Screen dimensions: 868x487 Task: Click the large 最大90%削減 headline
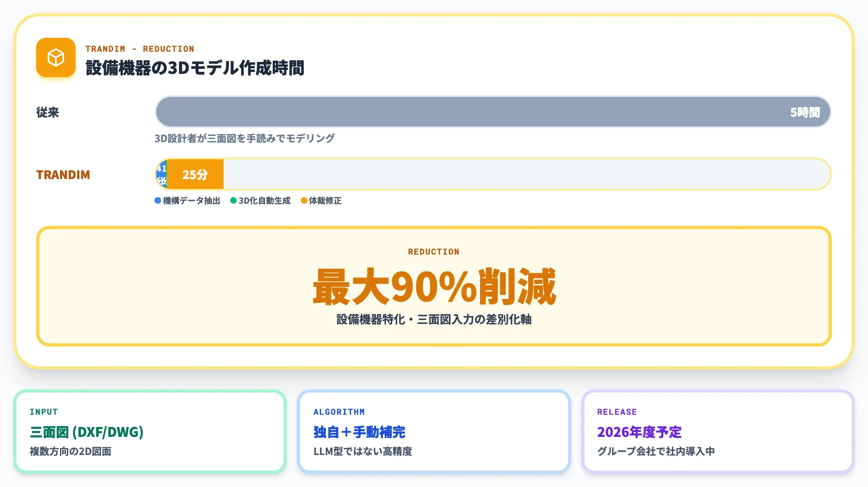434,286
